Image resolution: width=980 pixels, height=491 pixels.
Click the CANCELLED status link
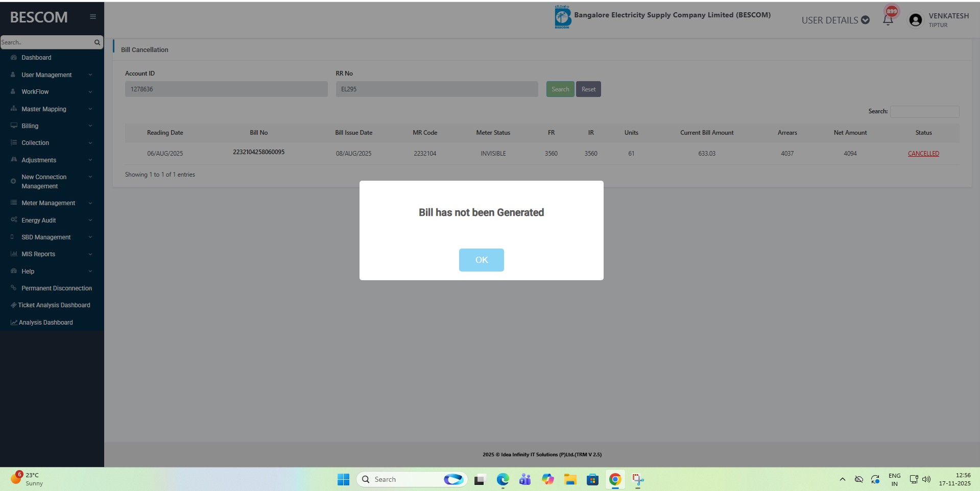923,154
